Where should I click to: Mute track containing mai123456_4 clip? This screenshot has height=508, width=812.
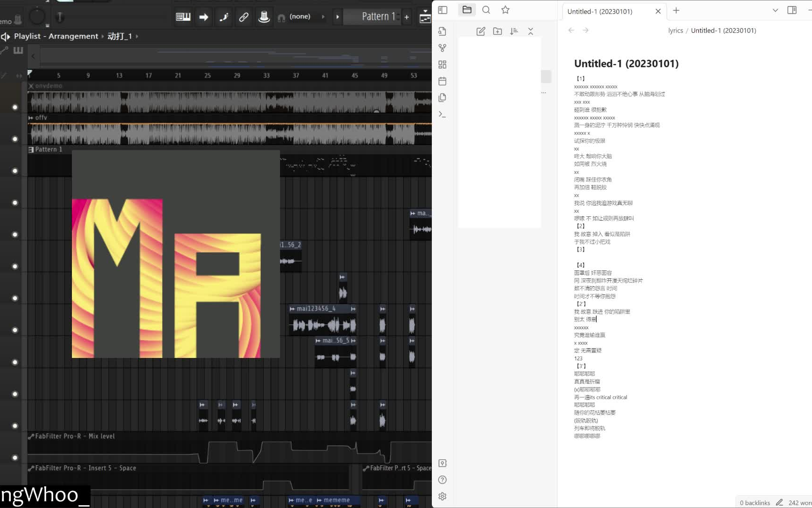(x=15, y=330)
